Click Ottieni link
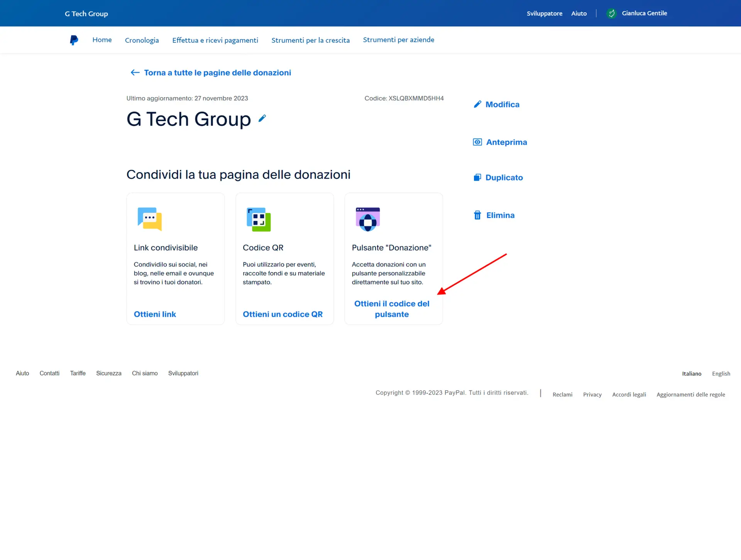Image resolution: width=741 pixels, height=560 pixels. click(x=155, y=314)
